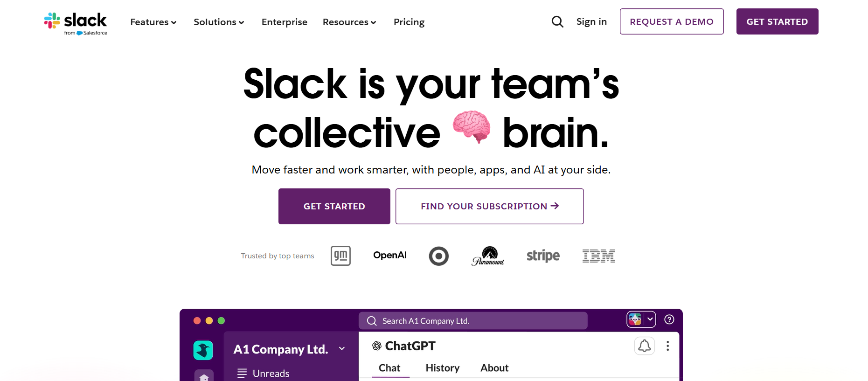Image resolution: width=868 pixels, height=381 pixels.
Task: Open the Enterprise menu item
Action: pos(284,22)
